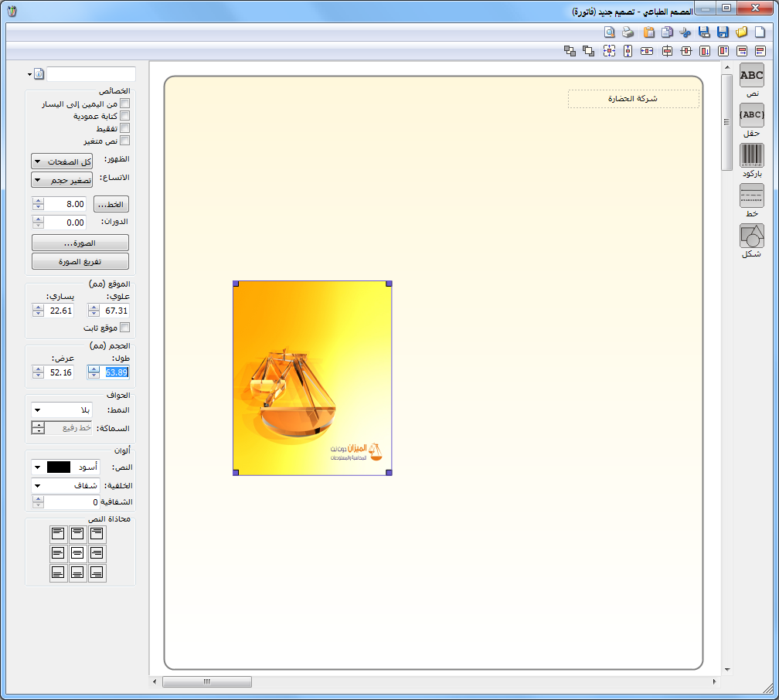Click علوي top position stepper beside 67.31
This screenshot has height=700, width=779.
click(94, 311)
